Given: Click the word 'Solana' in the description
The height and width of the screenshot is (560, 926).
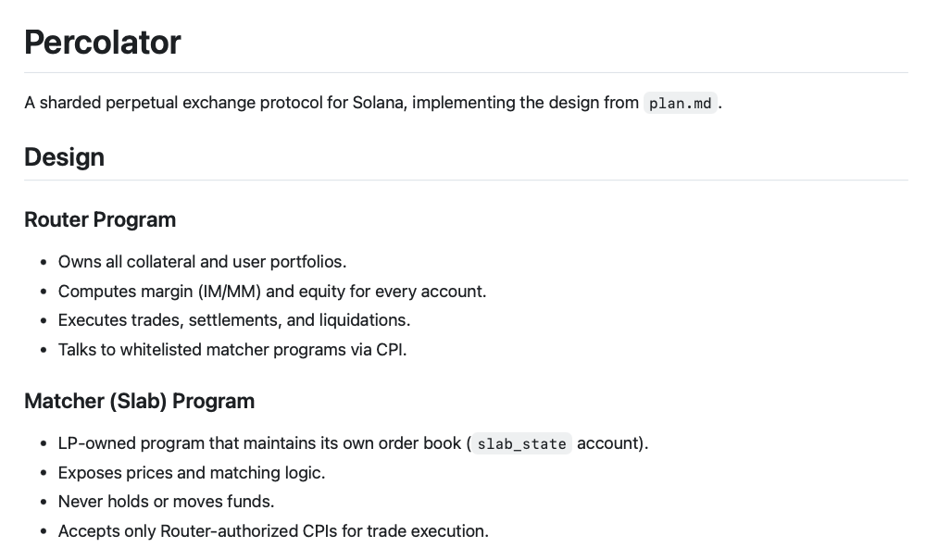Looking at the screenshot, I should pyautogui.click(x=376, y=103).
